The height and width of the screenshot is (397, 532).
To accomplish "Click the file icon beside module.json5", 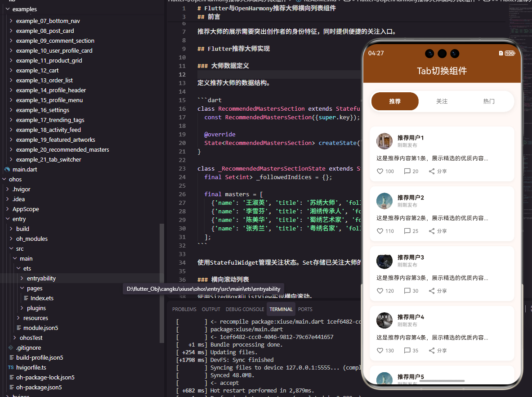I will [x=18, y=328].
